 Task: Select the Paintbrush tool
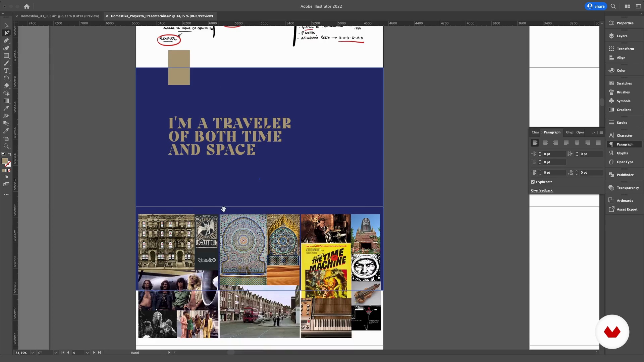6,63
